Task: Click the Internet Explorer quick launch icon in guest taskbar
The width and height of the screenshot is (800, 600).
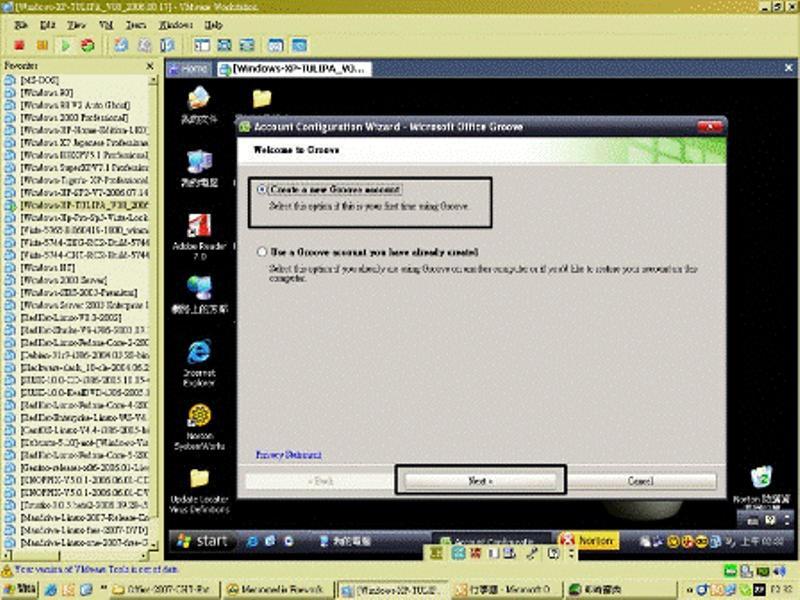Action: (252, 541)
